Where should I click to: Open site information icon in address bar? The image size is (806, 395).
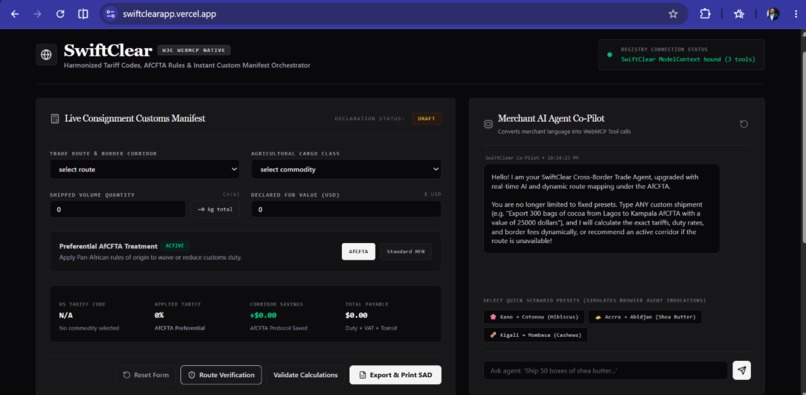[110, 14]
